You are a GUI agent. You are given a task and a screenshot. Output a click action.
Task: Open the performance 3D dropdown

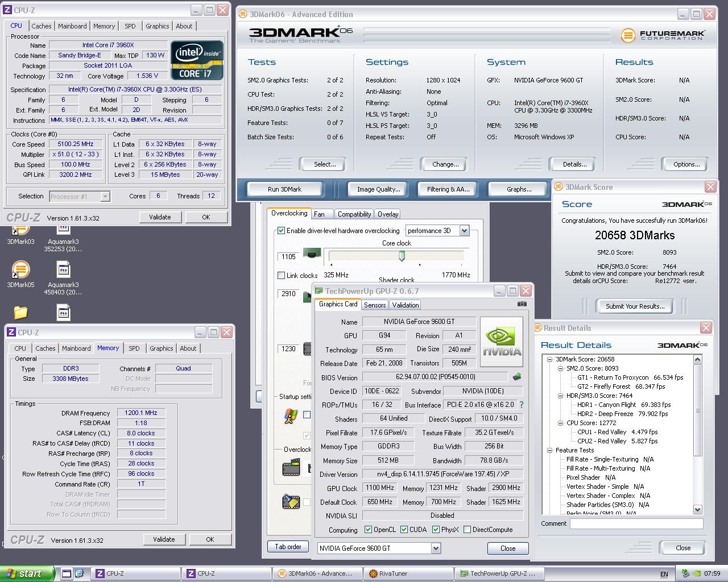coord(464,231)
